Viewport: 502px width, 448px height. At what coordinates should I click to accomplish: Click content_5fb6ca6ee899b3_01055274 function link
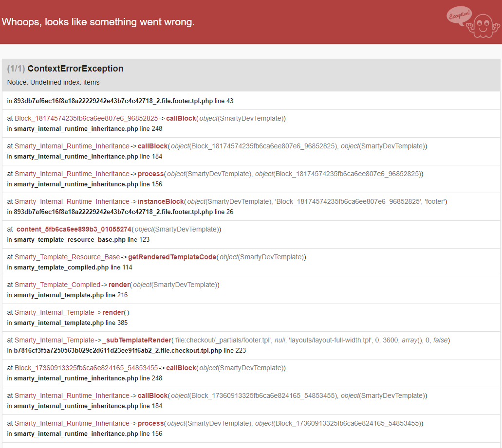74,229
